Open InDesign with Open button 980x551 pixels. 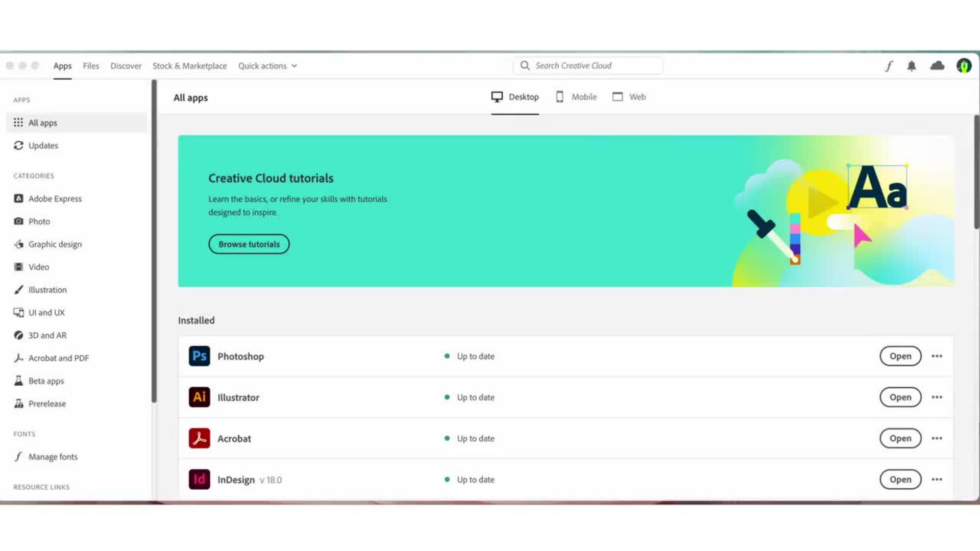pos(900,480)
